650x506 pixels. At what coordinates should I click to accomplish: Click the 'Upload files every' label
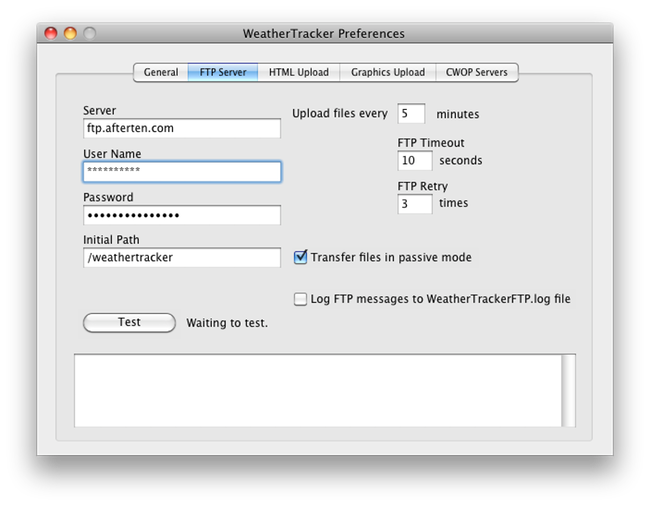pos(340,114)
